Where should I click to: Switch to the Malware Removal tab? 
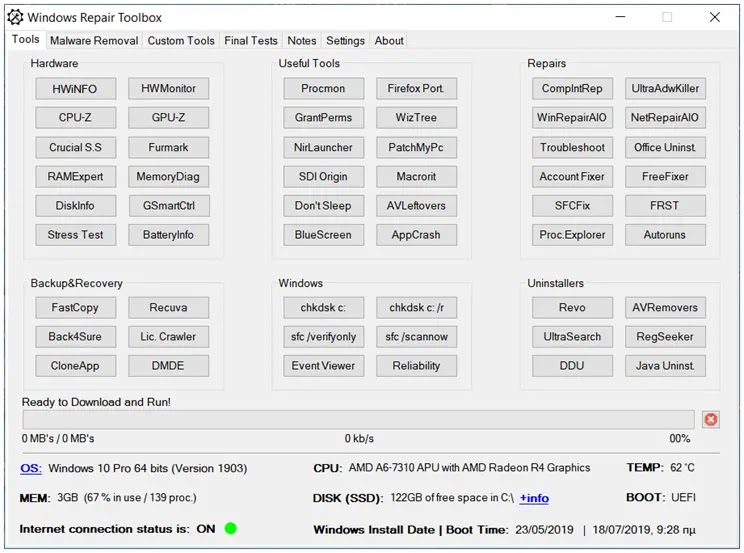94,41
